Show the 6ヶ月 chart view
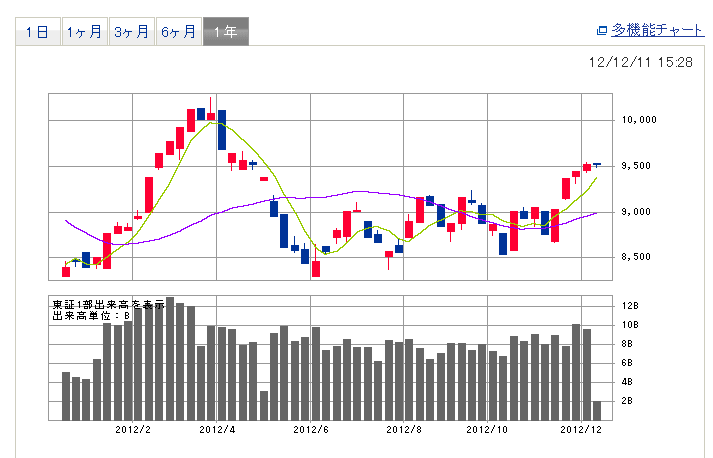This screenshot has height=458, width=713. 179,31
